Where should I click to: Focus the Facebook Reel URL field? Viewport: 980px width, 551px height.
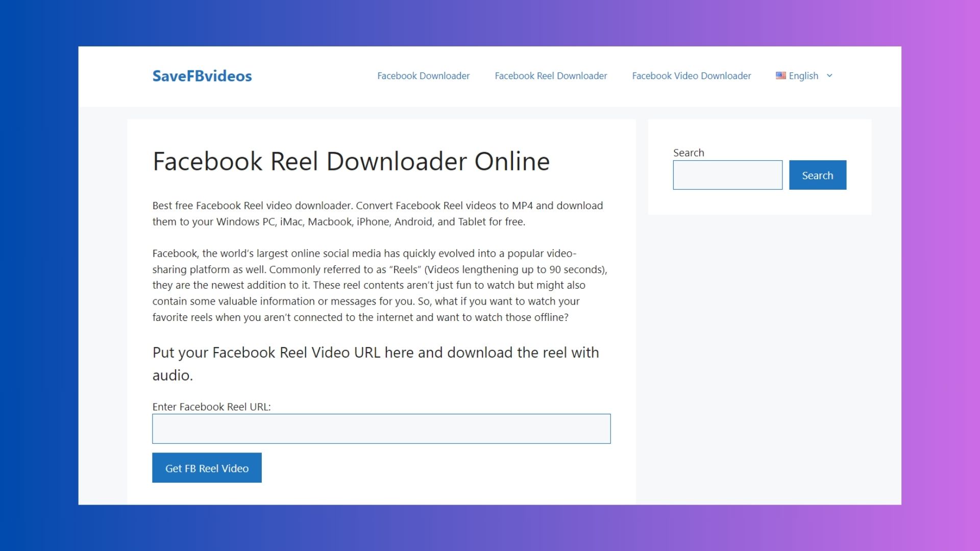click(381, 429)
